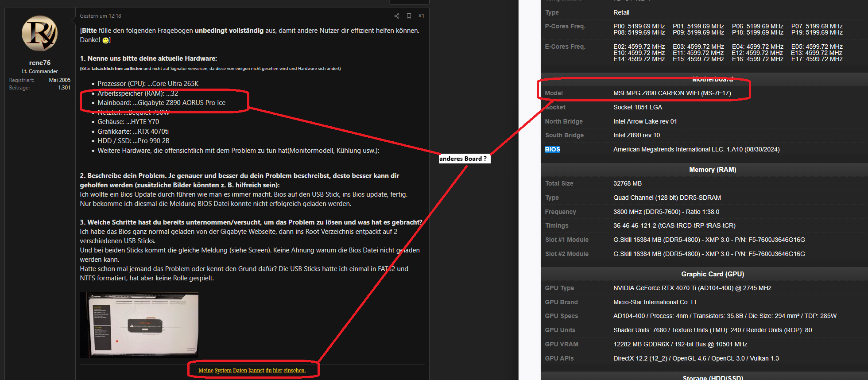Click the post count '1.301'
Viewport: 868px width, 380px height.
click(x=64, y=88)
